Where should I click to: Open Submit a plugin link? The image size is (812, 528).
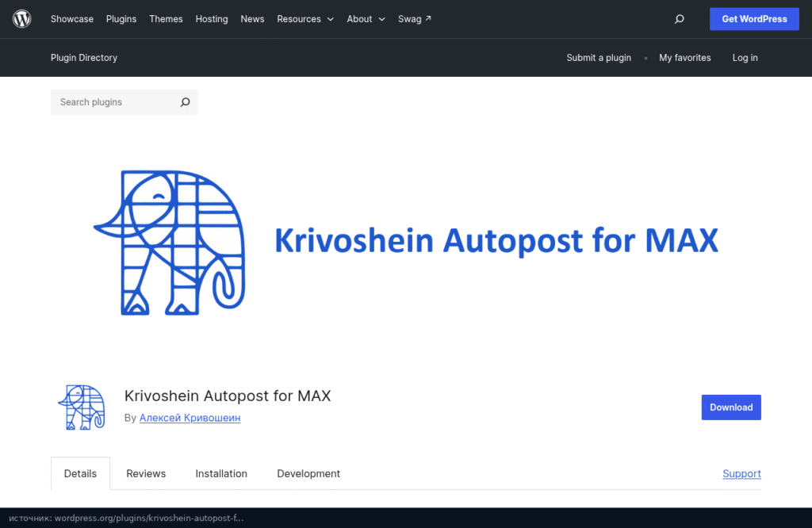(599, 57)
